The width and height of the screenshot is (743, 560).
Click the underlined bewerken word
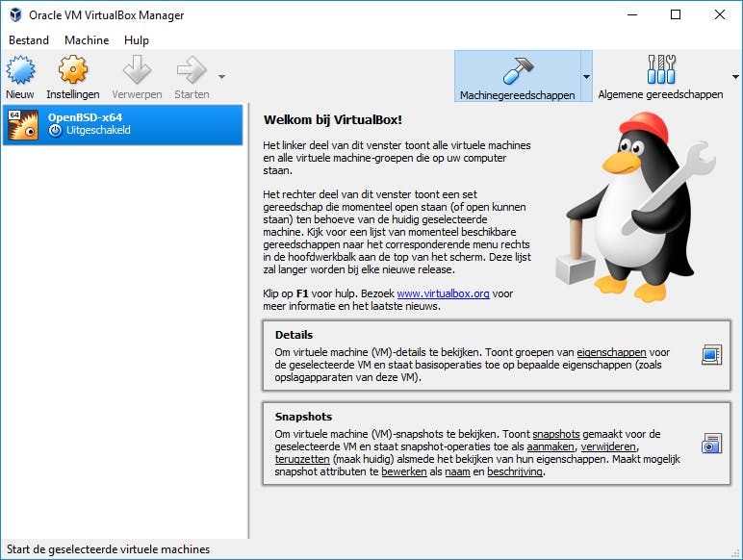(404, 471)
